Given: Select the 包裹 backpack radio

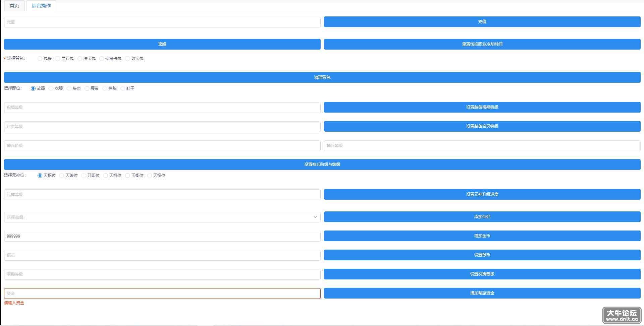Looking at the screenshot, I should tap(40, 59).
